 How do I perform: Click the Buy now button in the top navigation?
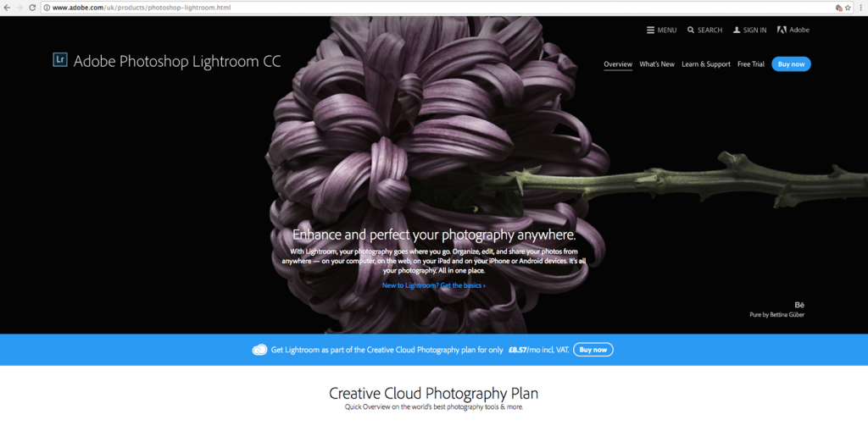(x=791, y=64)
